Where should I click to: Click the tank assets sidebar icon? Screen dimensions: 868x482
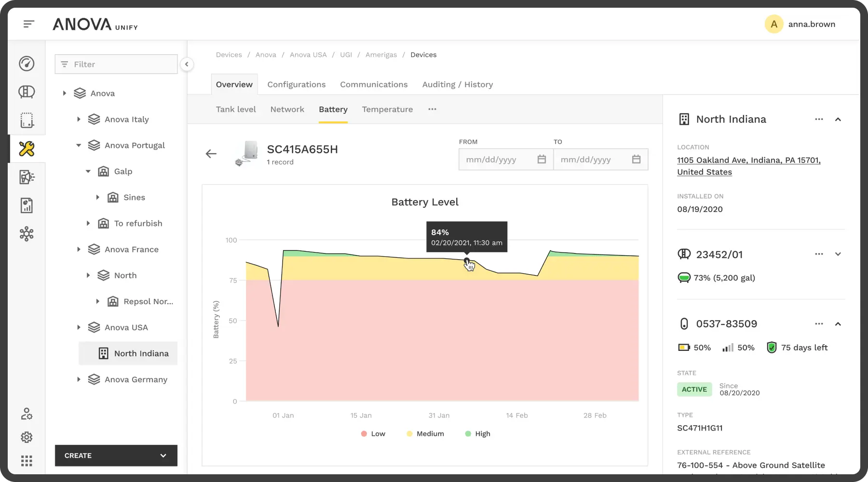click(x=27, y=92)
